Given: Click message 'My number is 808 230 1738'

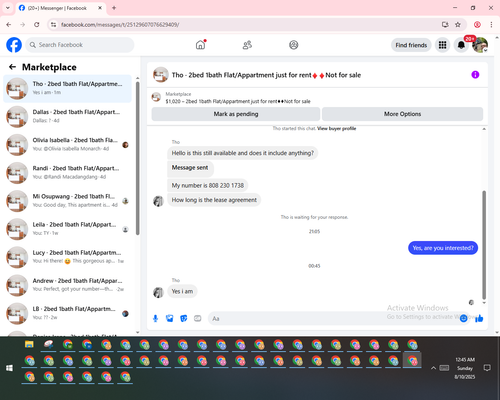Looking at the screenshot, I should (x=208, y=185).
